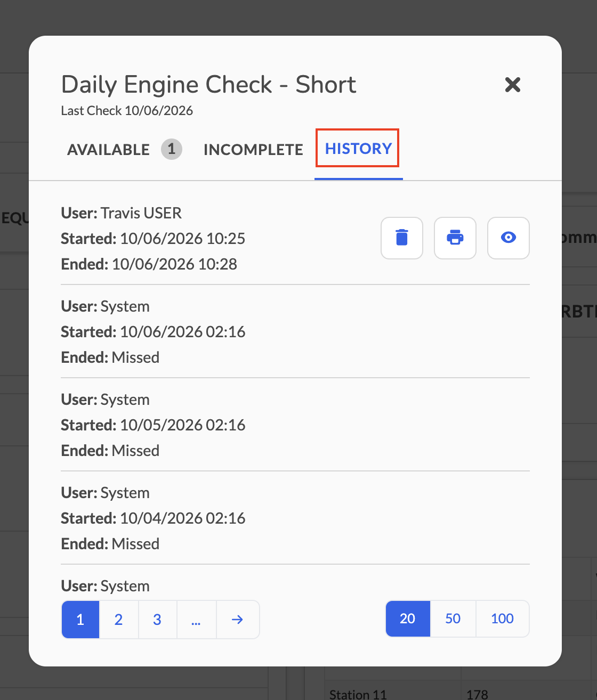Select page 1 of history
Image resolution: width=597 pixels, height=700 pixels.
pos(80,620)
